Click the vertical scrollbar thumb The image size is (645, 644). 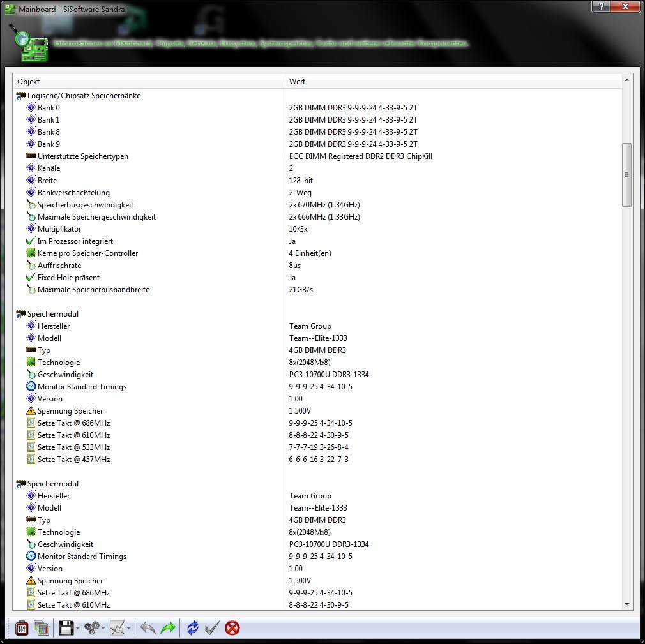click(627, 175)
